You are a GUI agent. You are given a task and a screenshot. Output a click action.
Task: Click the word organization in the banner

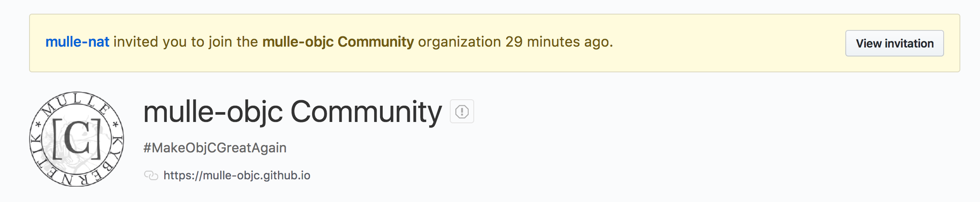(x=459, y=42)
